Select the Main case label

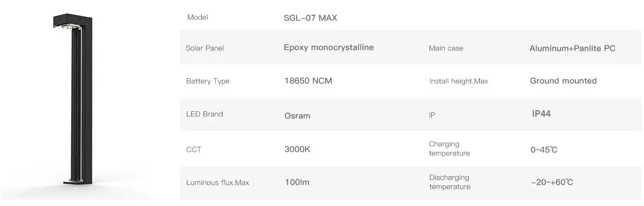point(446,48)
